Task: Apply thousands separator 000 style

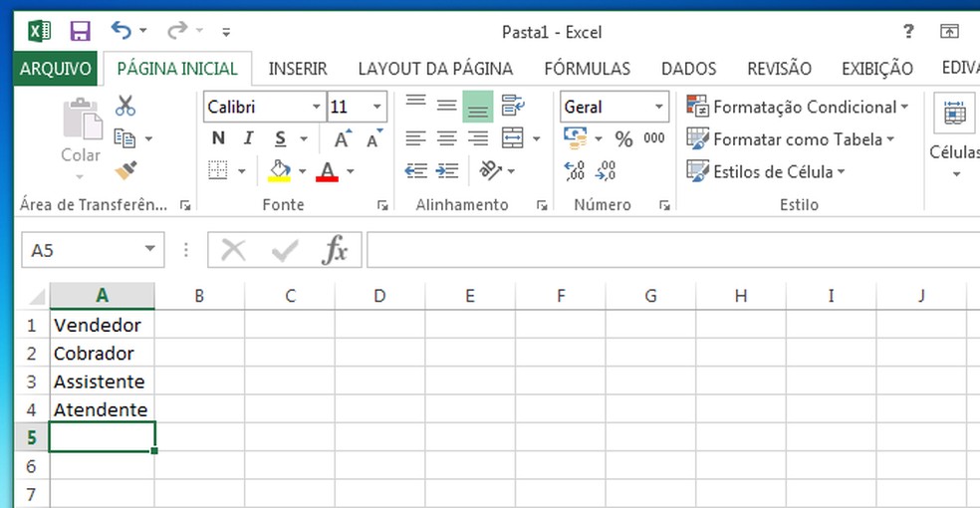Action: coord(654,138)
